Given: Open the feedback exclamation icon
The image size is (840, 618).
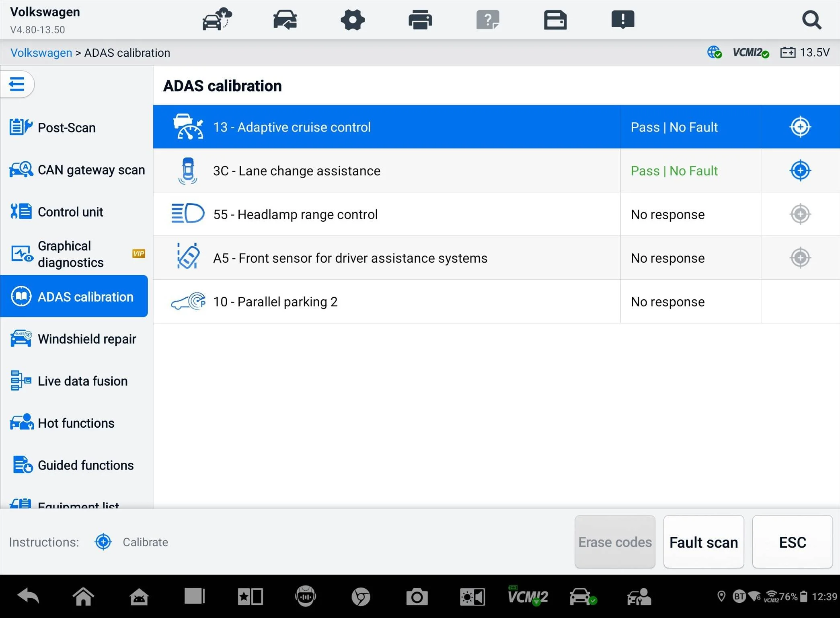Looking at the screenshot, I should tap(623, 20).
